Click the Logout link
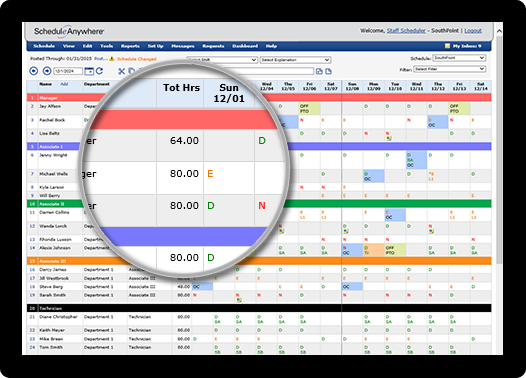The width and height of the screenshot is (526, 378). 473,31
